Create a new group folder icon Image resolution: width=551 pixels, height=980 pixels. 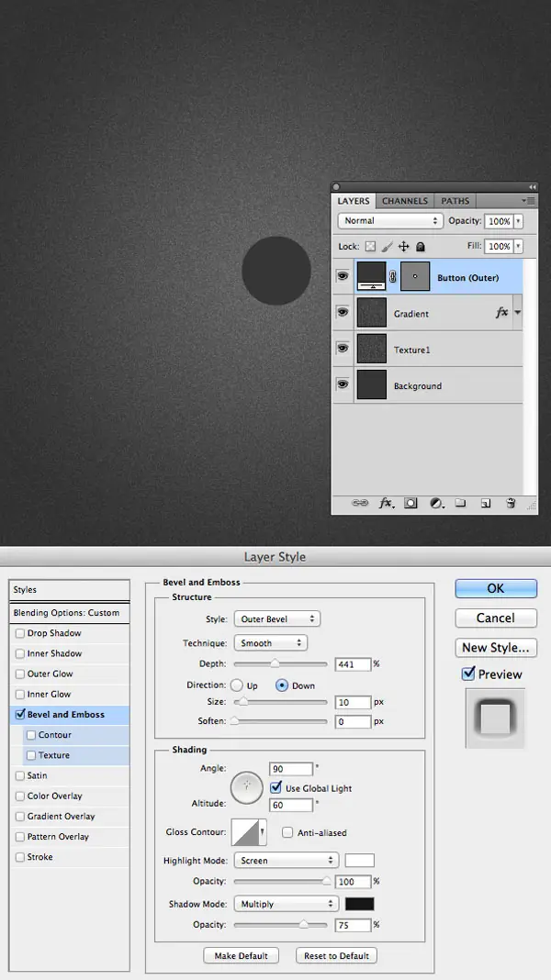(461, 503)
